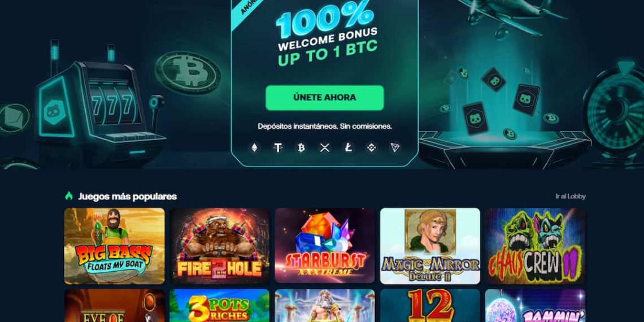The height and width of the screenshot is (322, 644).
Task: Click the Binance coin icon
Action: tap(372, 147)
